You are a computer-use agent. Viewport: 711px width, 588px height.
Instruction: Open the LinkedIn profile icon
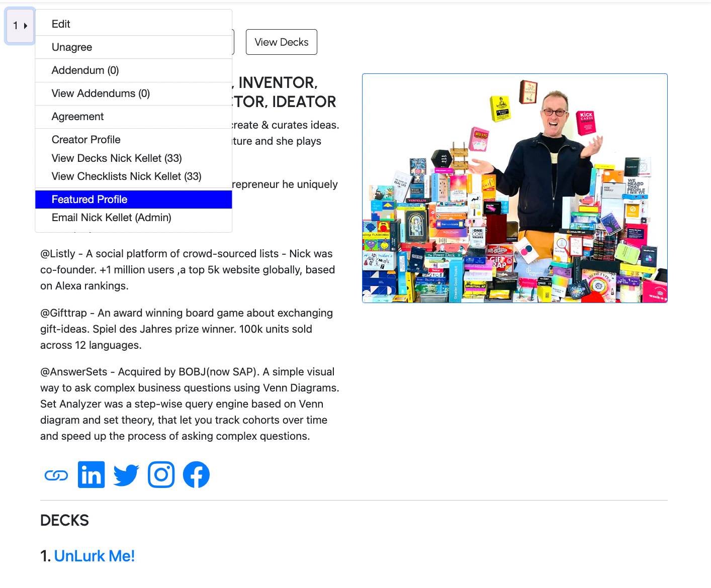coord(92,474)
